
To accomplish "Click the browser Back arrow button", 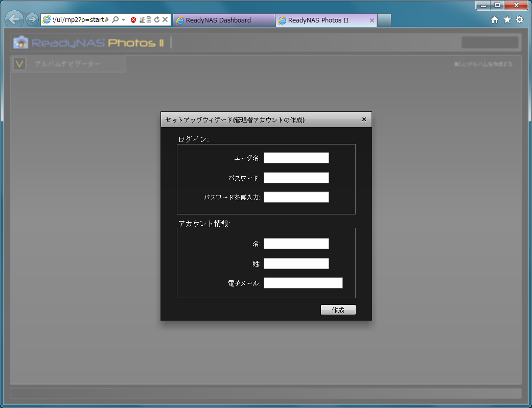I will (14, 20).
